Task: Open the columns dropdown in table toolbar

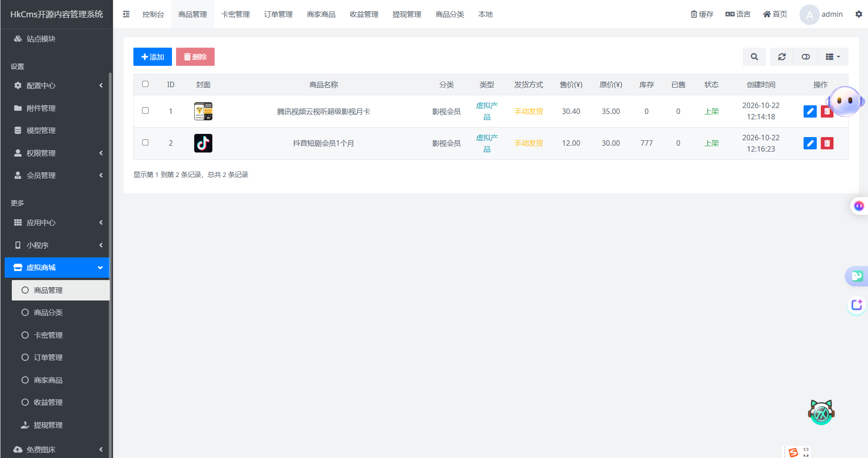Action: 833,57
